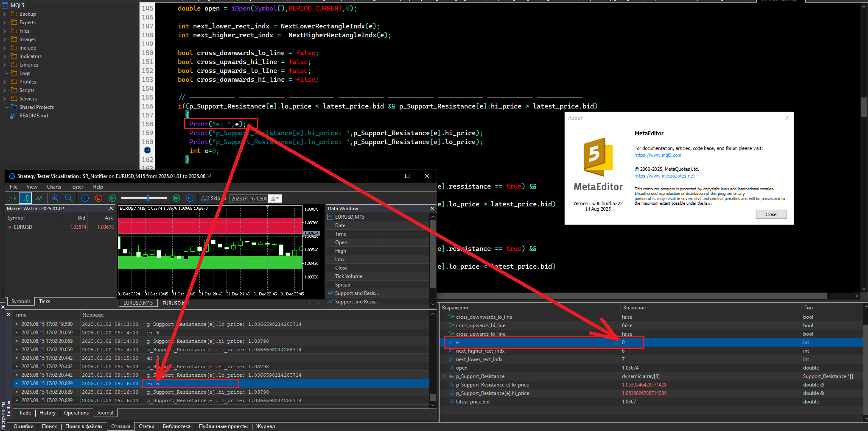The height and width of the screenshot is (431, 868).
Task: Select the candlestick chart icon
Action: coord(25,198)
